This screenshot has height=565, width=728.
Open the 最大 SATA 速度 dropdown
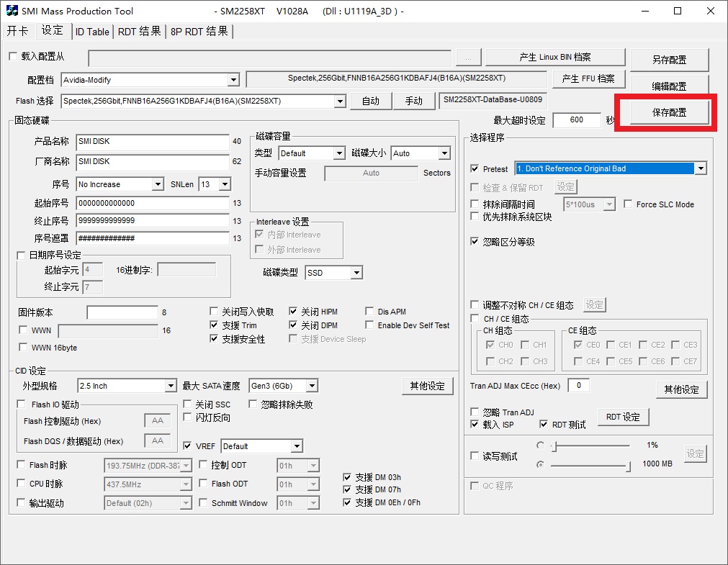[310, 387]
